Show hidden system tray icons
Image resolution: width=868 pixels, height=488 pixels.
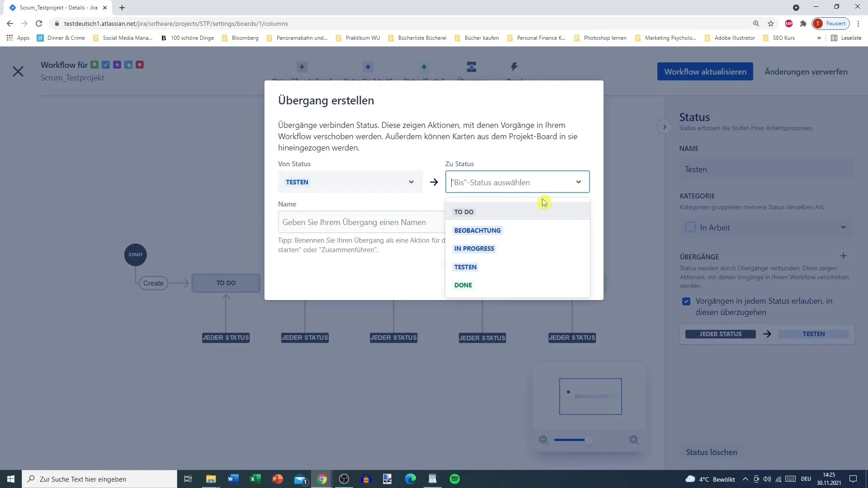point(745,479)
